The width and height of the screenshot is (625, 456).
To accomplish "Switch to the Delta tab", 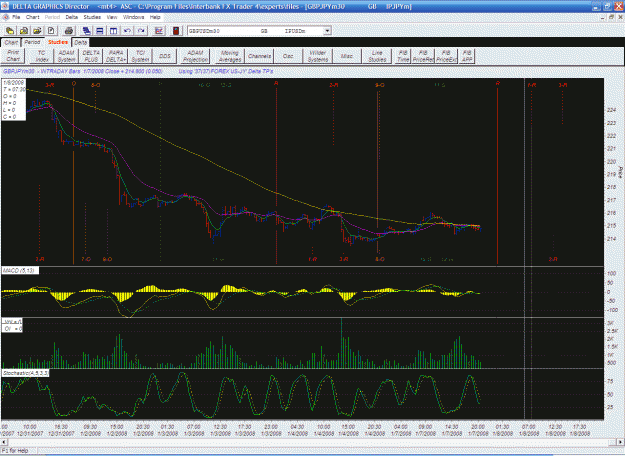I will pos(81,42).
